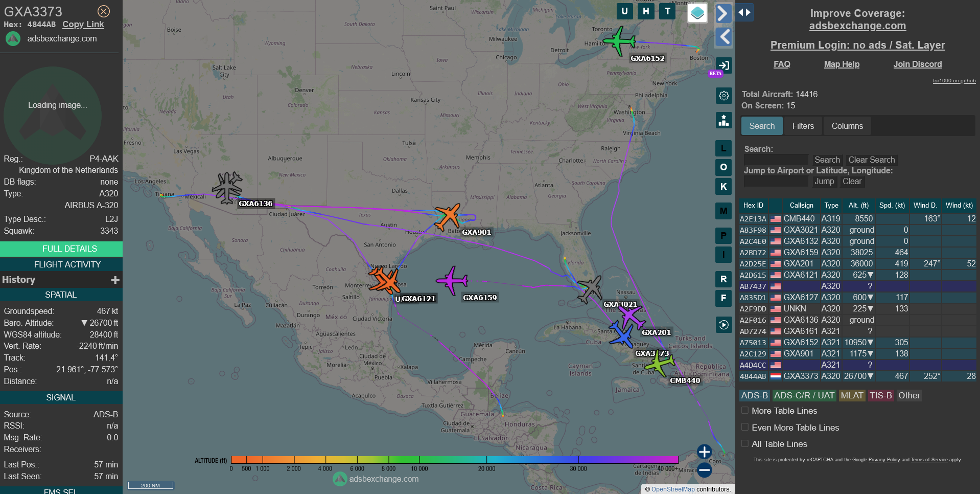Toggle the K map option button
The width and height of the screenshot is (980, 494).
click(724, 187)
